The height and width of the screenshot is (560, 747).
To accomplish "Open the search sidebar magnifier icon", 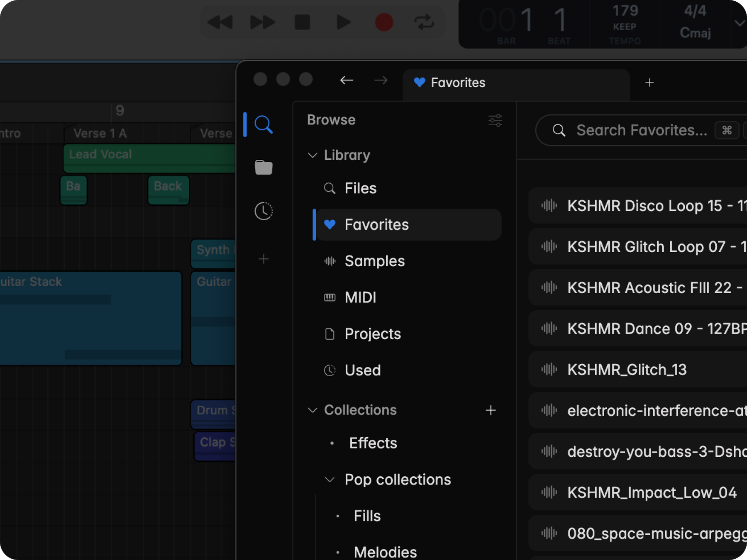I will 264,124.
